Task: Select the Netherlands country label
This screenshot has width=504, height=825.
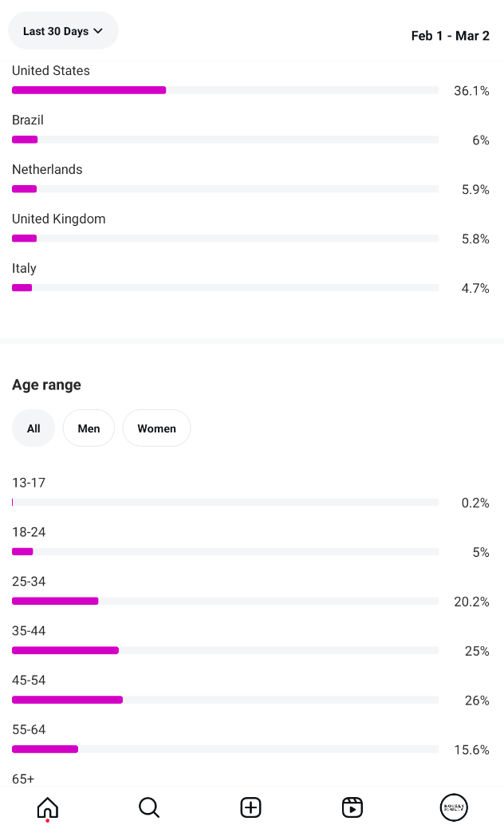Action: (x=47, y=170)
